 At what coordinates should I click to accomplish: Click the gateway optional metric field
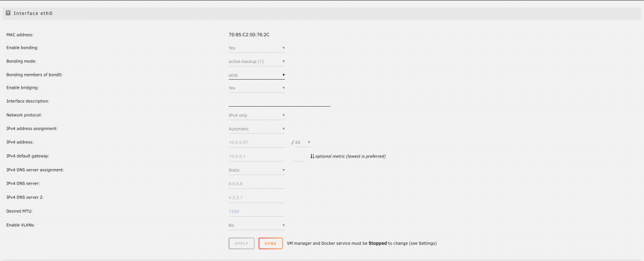coord(299,156)
